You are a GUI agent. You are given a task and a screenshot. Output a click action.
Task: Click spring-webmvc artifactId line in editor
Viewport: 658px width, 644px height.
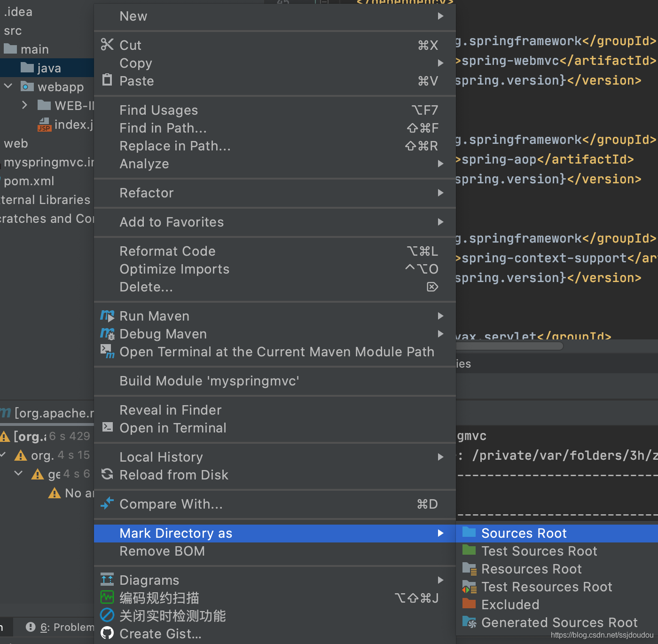click(556, 61)
